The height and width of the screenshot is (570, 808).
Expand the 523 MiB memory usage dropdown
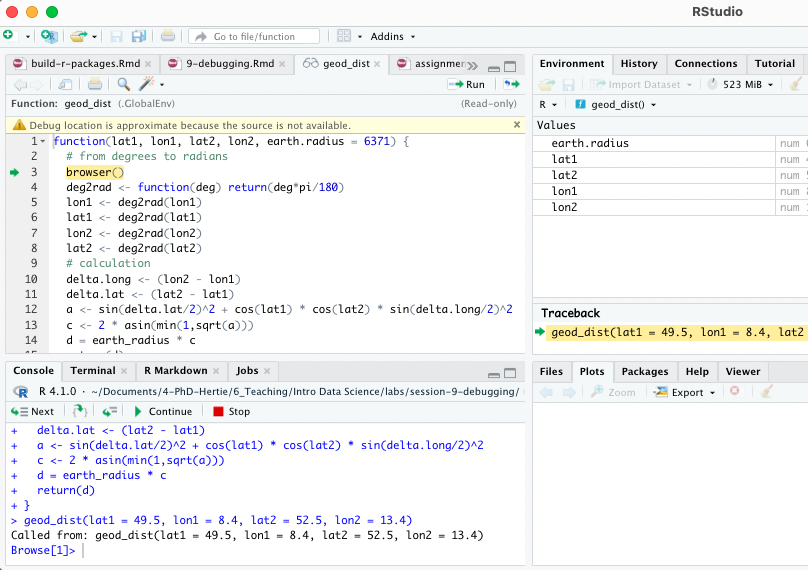click(x=745, y=85)
